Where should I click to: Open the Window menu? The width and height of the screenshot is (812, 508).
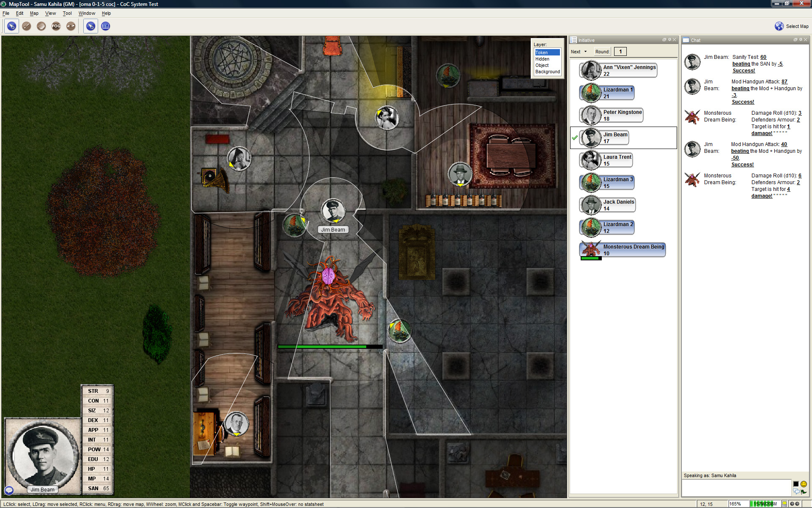coord(87,13)
